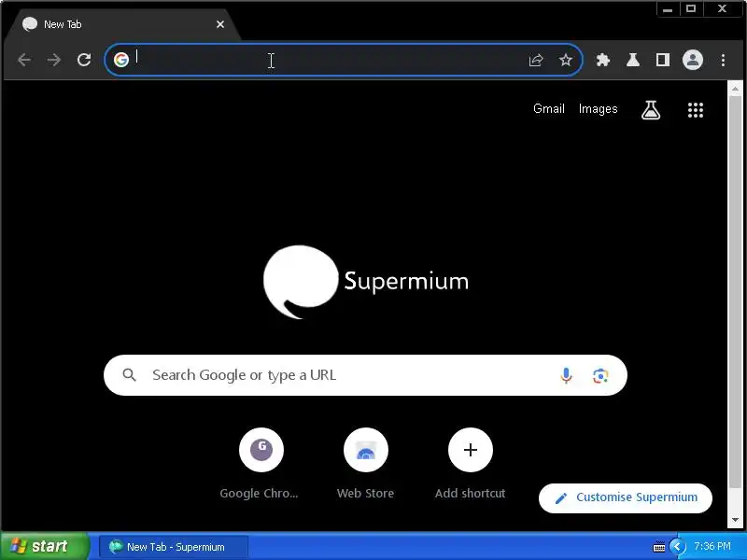Close the New Tab tab
The image size is (747, 560).
(220, 24)
